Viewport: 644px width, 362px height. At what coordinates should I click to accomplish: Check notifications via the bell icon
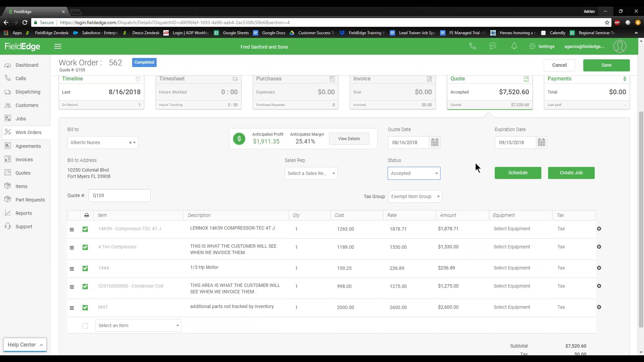pos(514,46)
